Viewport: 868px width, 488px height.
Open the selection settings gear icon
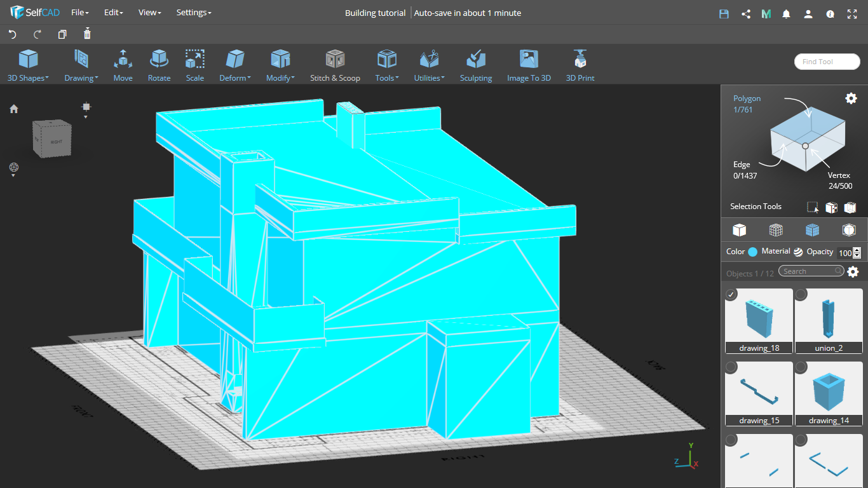tap(851, 98)
